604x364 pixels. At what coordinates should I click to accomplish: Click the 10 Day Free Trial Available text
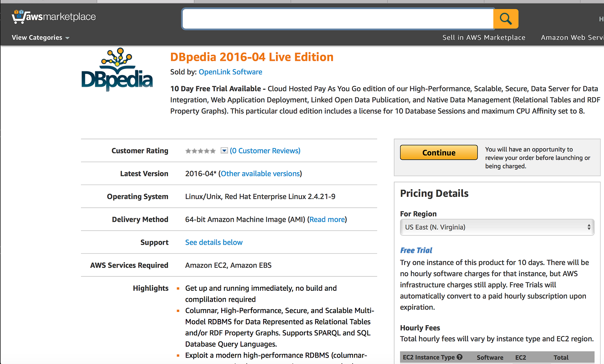pos(216,89)
